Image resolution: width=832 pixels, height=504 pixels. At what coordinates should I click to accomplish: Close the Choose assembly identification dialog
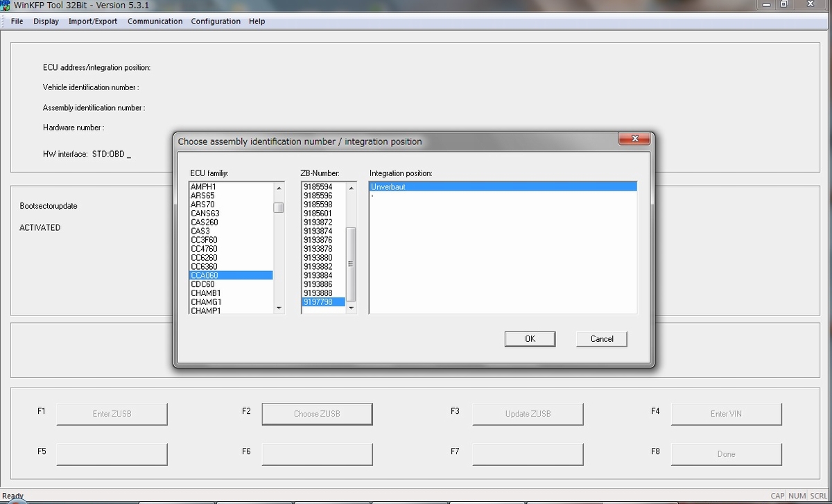click(634, 140)
